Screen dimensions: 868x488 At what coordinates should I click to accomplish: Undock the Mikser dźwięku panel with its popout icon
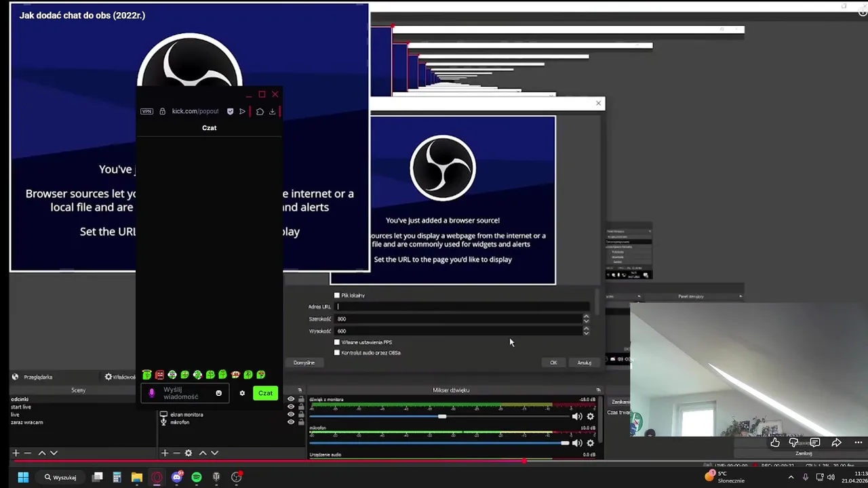click(598, 390)
